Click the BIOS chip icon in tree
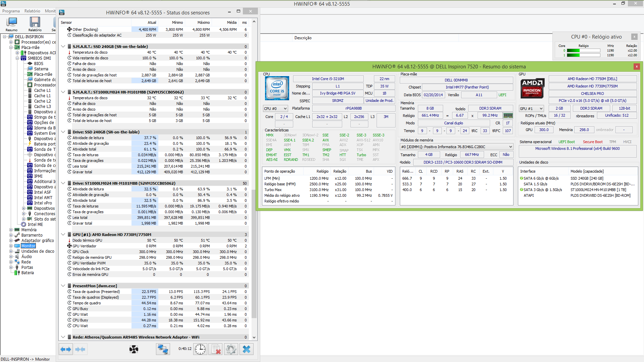 coord(30,63)
